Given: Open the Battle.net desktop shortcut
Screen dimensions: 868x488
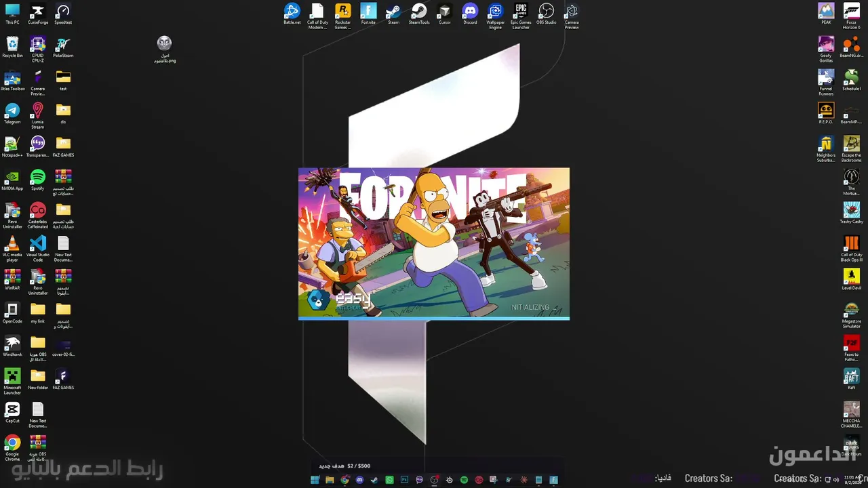Looking at the screenshot, I should (x=292, y=14).
